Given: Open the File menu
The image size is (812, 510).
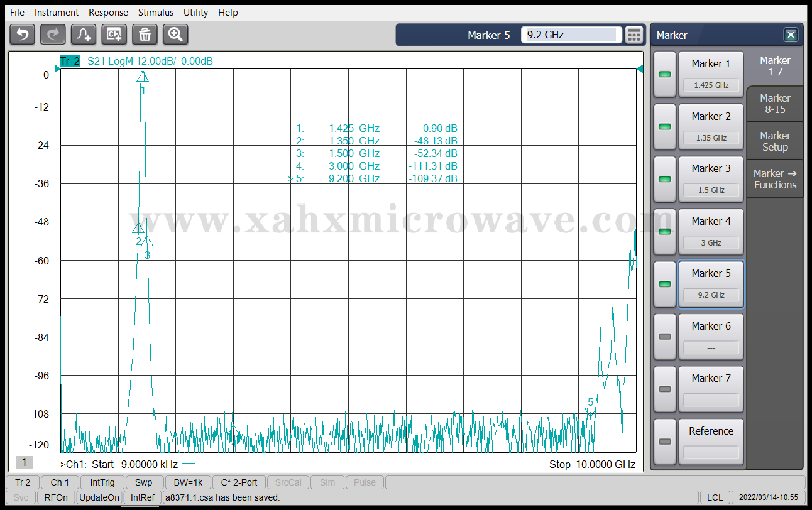Looking at the screenshot, I should 17,12.
